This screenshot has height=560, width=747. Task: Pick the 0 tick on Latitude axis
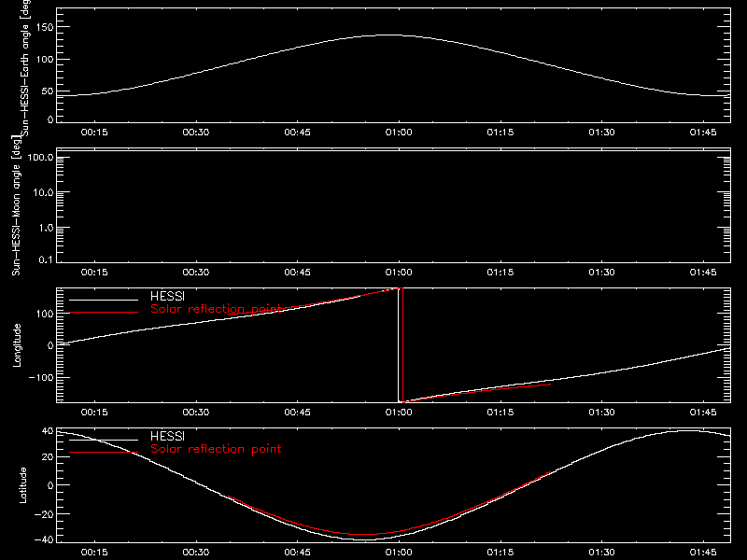pos(50,485)
